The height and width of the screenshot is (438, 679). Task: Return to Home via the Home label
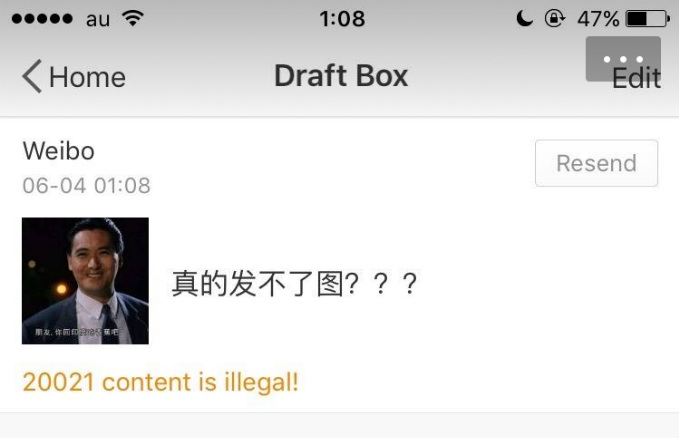coord(87,77)
